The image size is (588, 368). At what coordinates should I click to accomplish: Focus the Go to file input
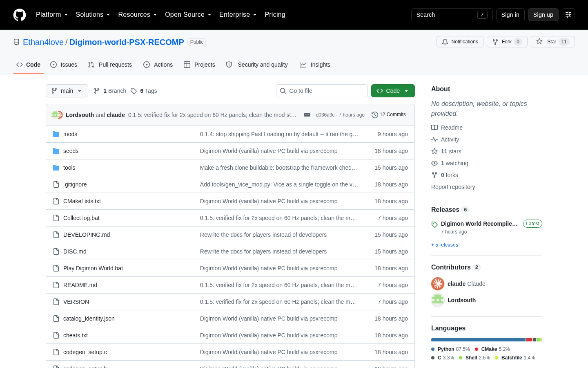point(322,91)
